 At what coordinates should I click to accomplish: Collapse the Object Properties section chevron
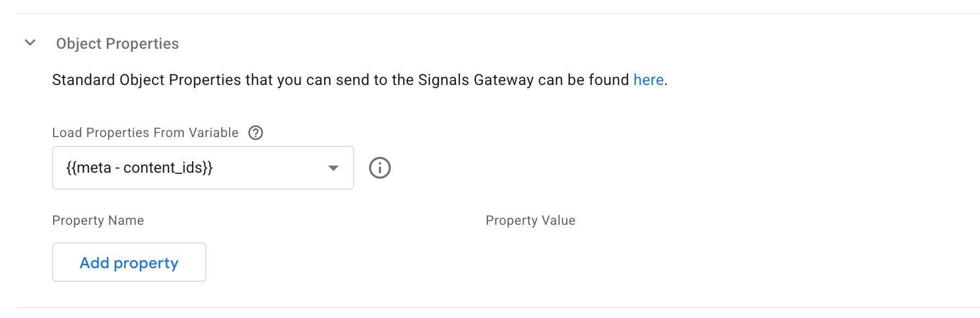tap(30, 43)
